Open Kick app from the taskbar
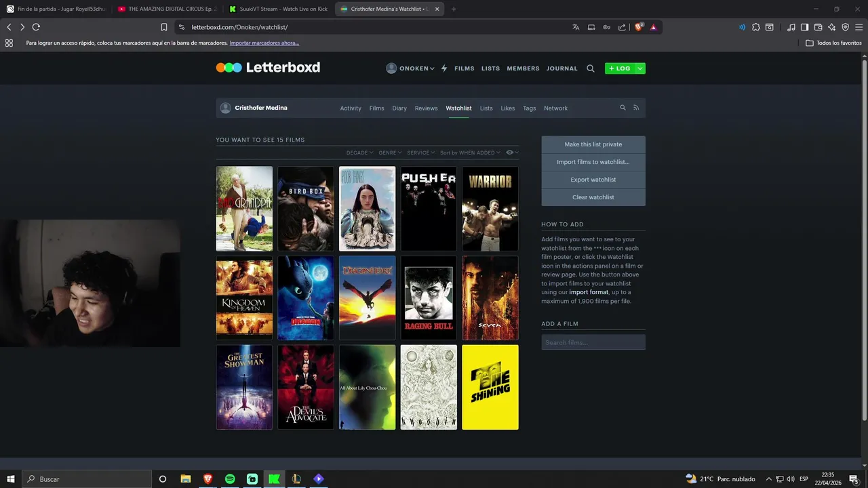This screenshot has height=488, width=868. pyautogui.click(x=274, y=479)
